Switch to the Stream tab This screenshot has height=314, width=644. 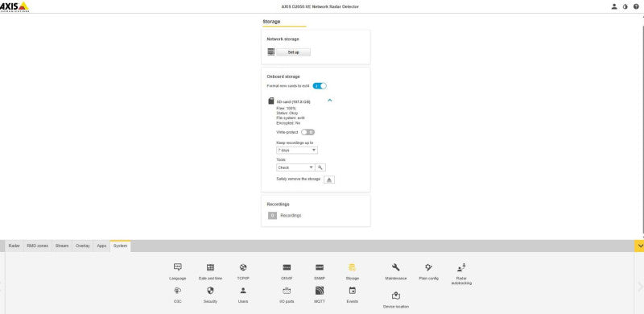click(62, 246)
